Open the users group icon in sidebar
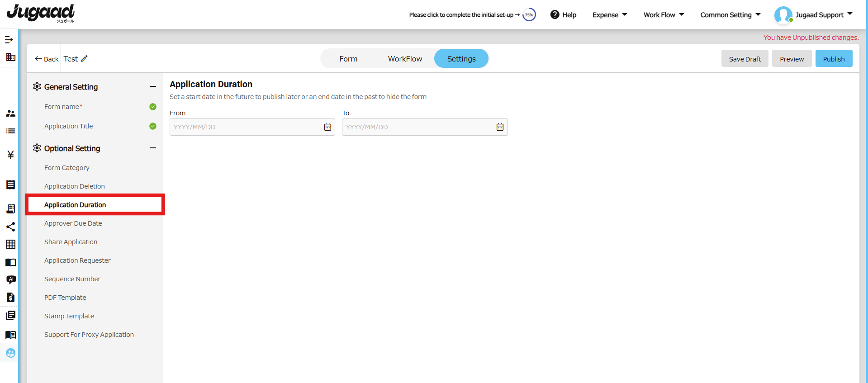Screen dimensions: 868x383 (x=10, y=113)
